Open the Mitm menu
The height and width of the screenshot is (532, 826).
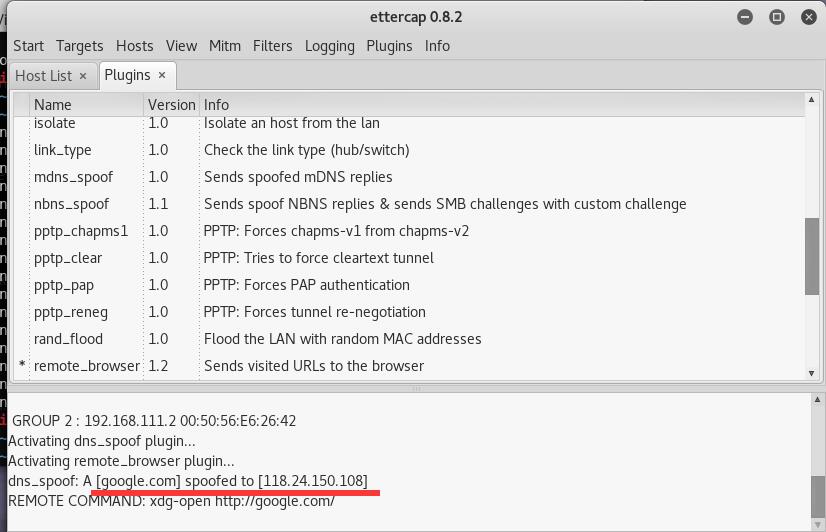[224, 46]
